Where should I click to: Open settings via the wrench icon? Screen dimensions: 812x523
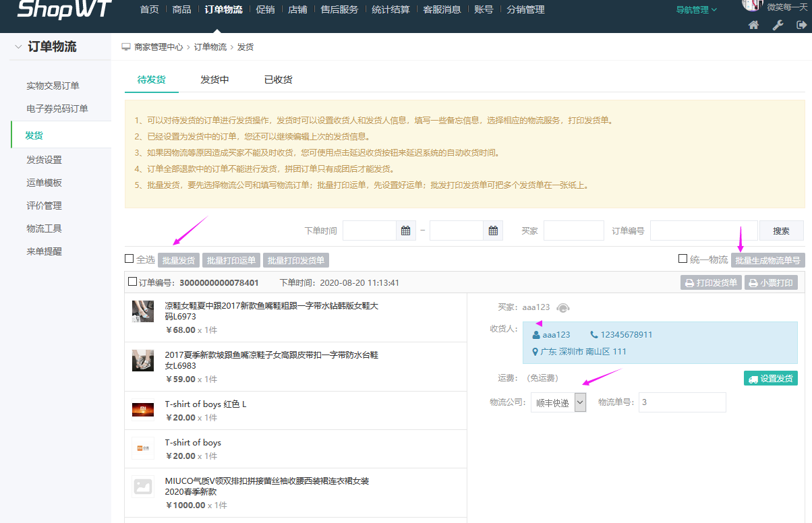click(778, 25)
